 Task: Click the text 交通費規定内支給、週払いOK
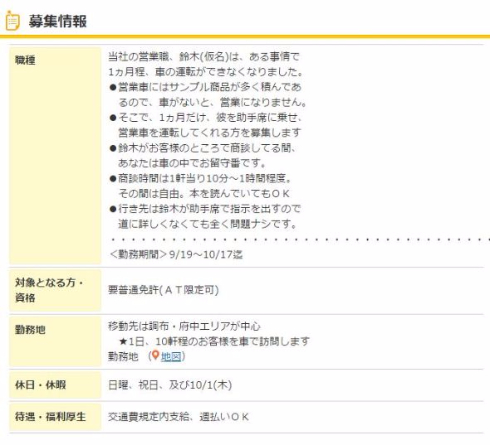pyautogui.click(x=178, y=417)
